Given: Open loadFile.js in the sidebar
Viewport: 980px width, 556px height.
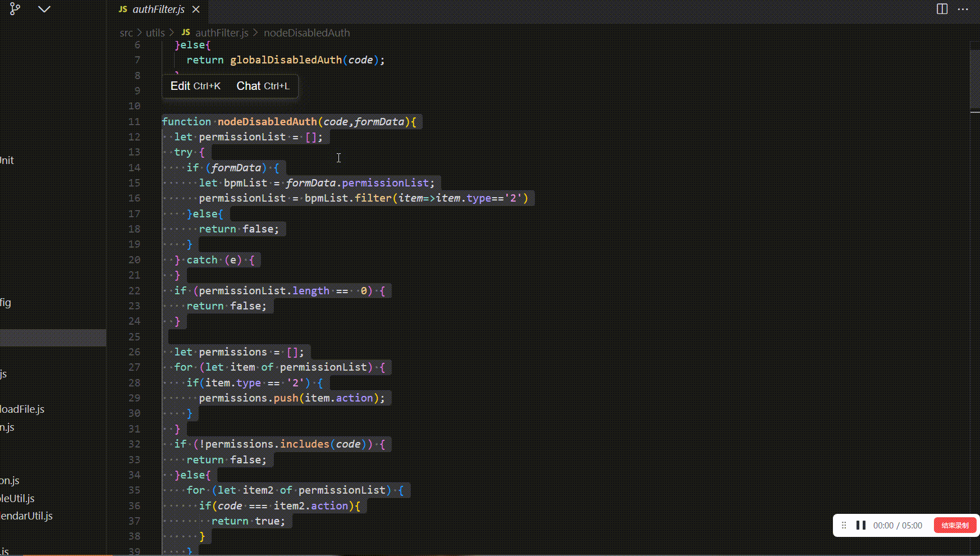Looking at the screenshot, I should 22,409.
